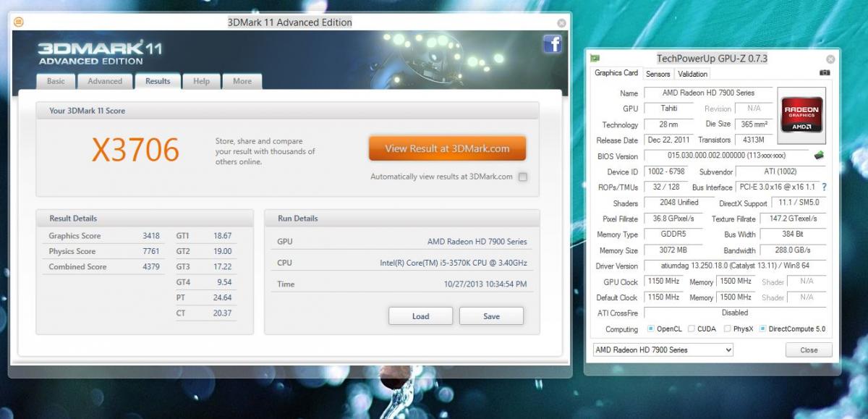Click the 2048 Unified Shaders field
Image resolution: width=868 pixels, height=419 pixels.
[679, 203]
